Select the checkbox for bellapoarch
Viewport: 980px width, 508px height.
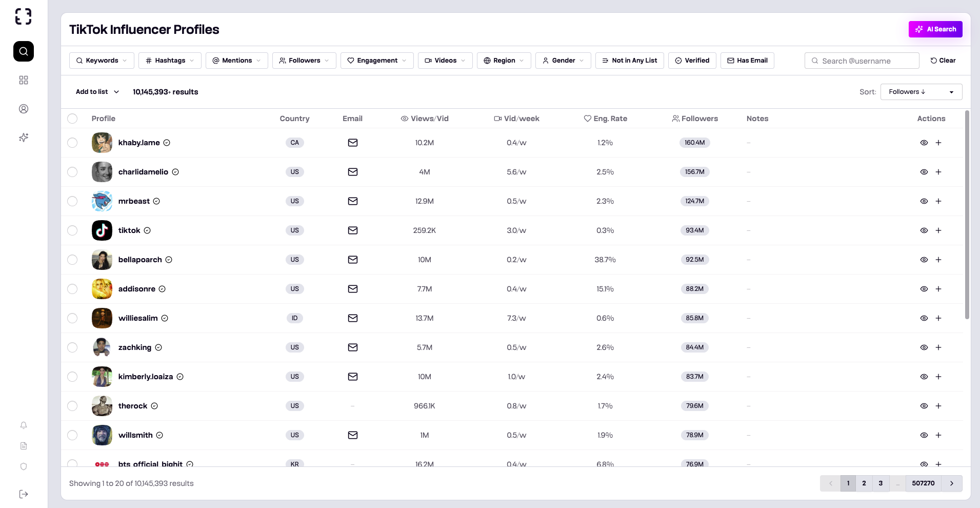click(72, 260)
